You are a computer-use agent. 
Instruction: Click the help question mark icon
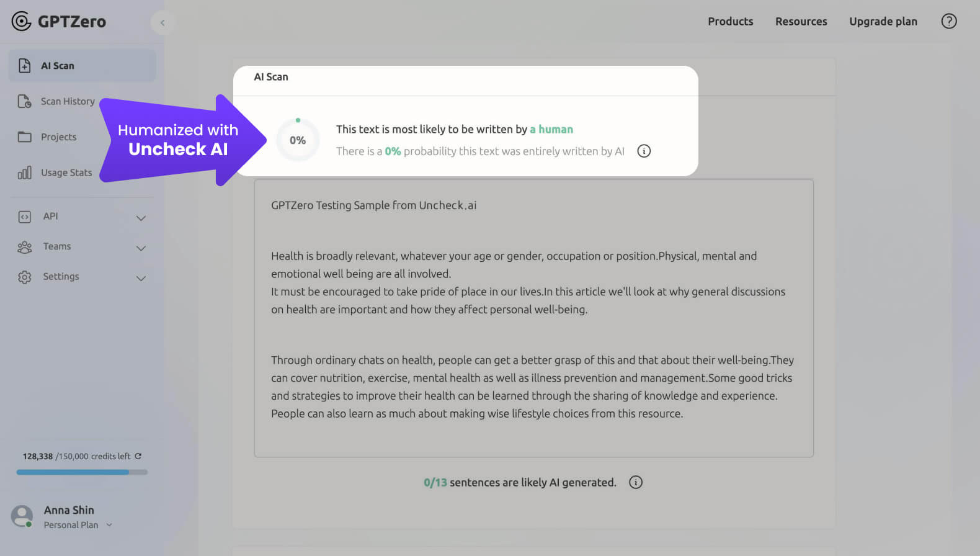[948, 21]
